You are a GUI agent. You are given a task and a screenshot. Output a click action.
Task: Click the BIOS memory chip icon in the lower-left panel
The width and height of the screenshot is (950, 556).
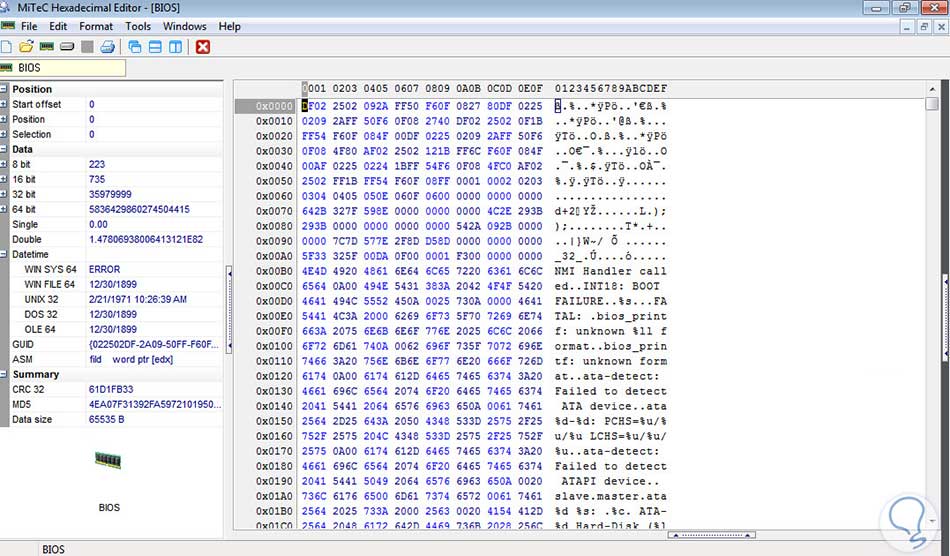click(108, 460)
